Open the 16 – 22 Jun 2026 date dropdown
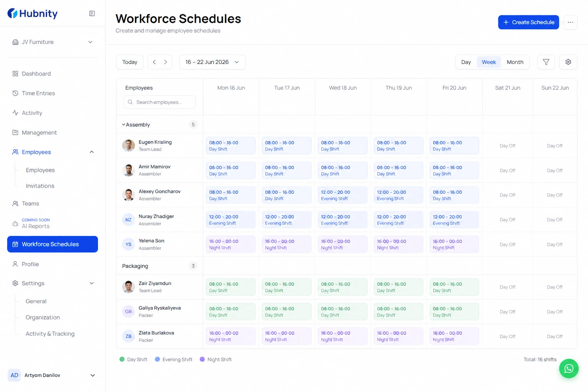588x392 pixels. (x=212, y=62)
